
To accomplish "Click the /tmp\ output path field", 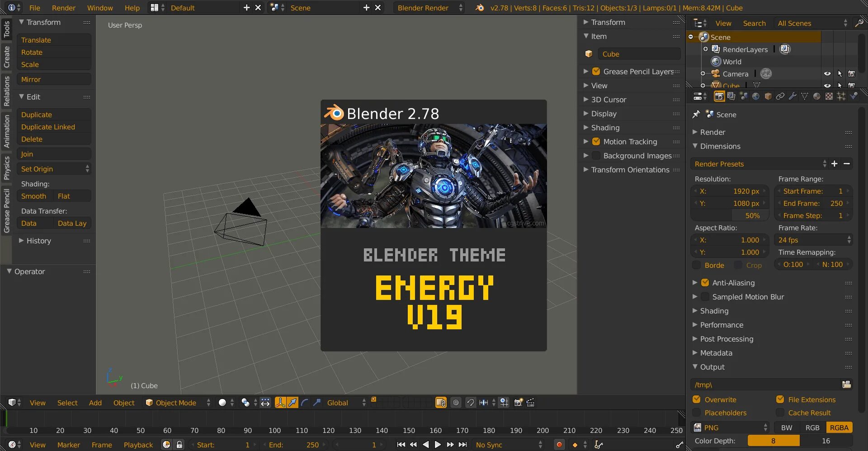I will point(765,385).
